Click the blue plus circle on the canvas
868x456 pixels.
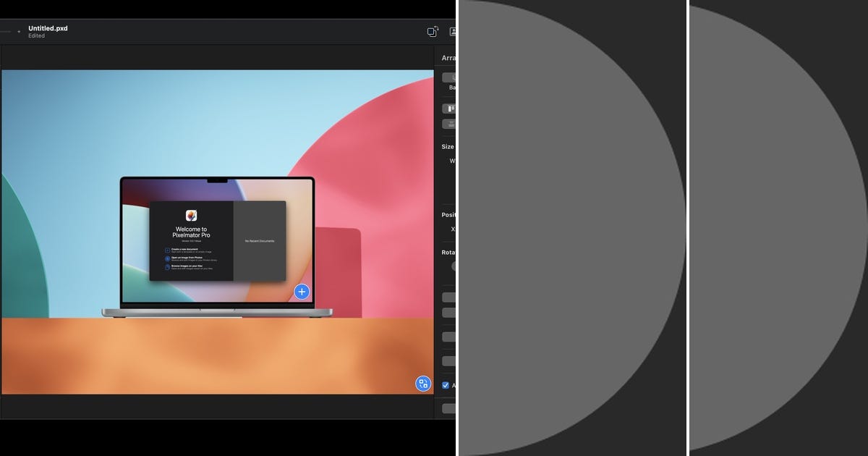coord(301,292)
